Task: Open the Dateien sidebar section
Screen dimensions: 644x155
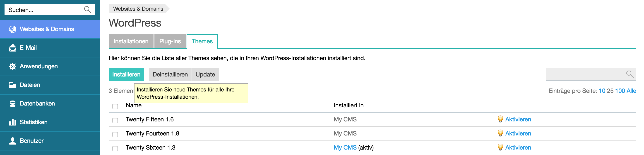Action: pyautogui.click(x=50, y=85)
